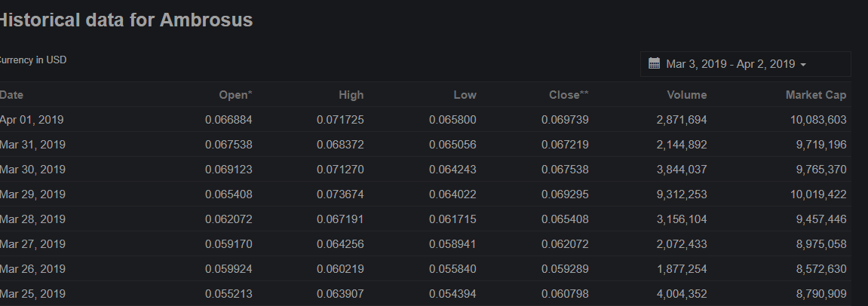
Task: Click open value 0.059170 for Mar 27
Action: point(229,244)
